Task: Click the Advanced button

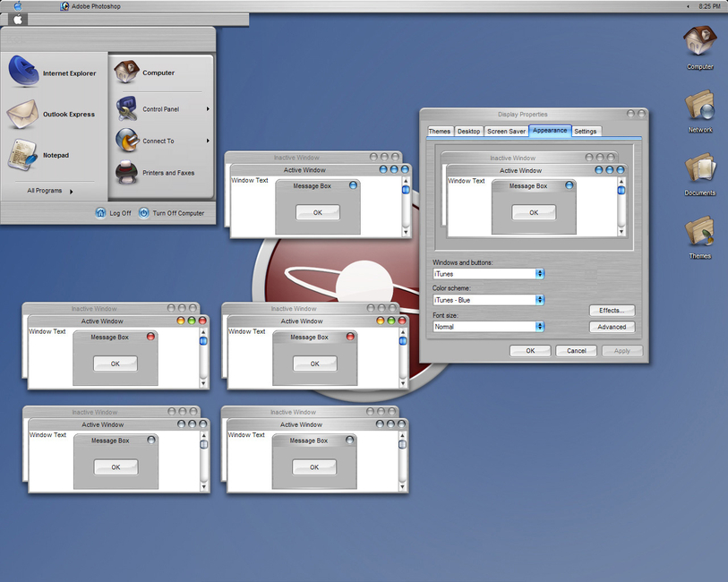Action: [612, 327]
